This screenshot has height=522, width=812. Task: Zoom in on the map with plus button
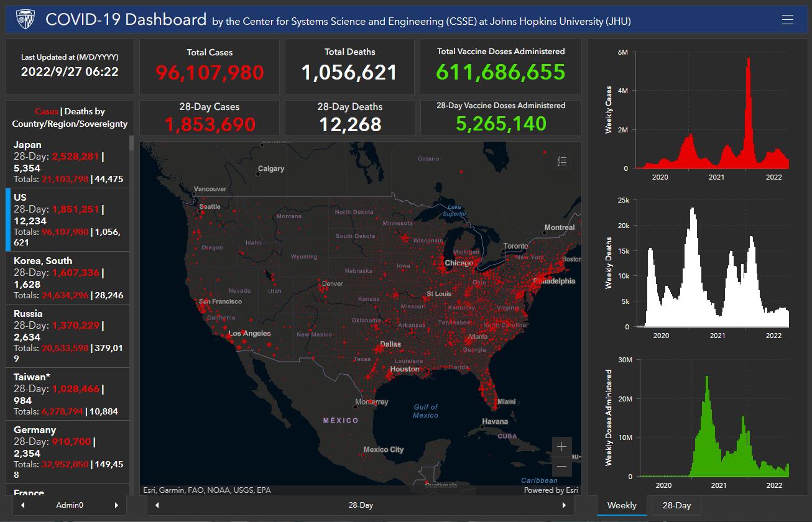coord(562,446)
